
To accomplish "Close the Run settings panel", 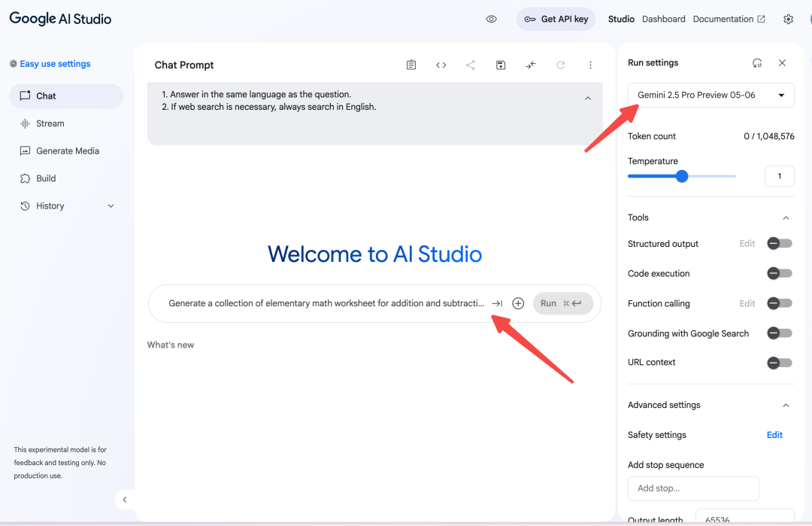I will pyautogui.click(x=782, y=62).
